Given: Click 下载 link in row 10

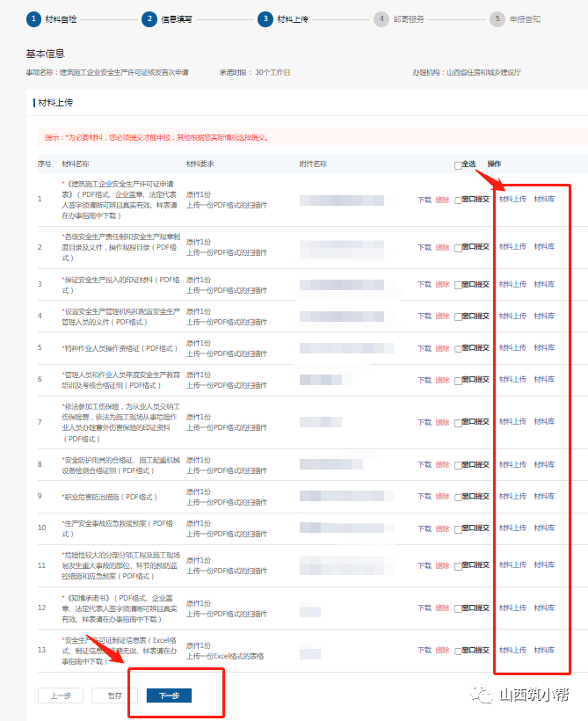Looking at the screenshot, I should tap(425, 528).
